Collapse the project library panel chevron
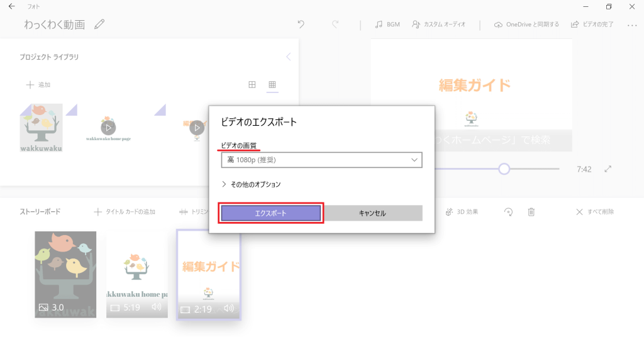Screen dimensions: 644x337 pos(289,57)
